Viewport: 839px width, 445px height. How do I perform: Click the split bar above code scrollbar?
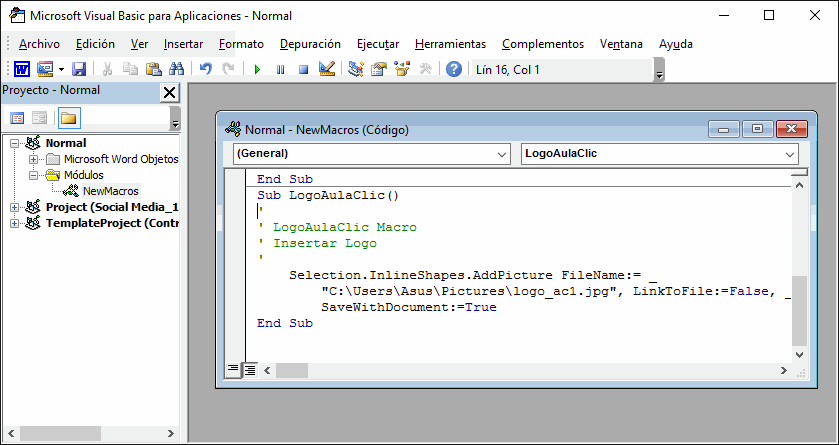[x=799, y=172]
